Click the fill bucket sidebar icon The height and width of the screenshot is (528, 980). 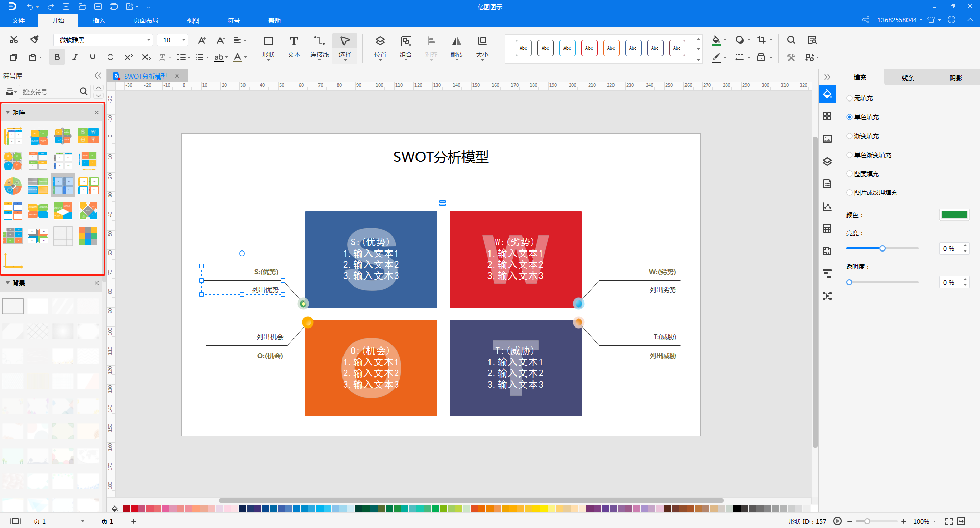827,94
